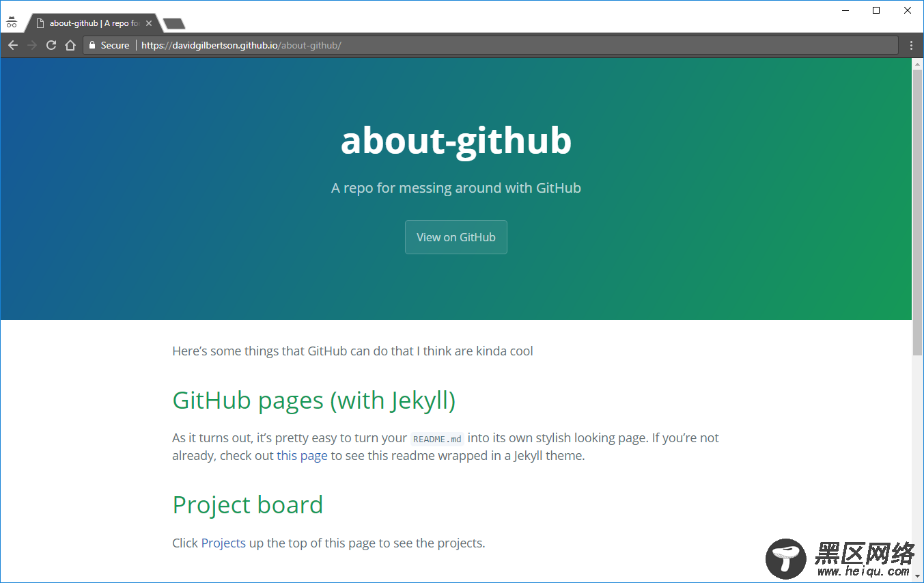The height and width of the screenshot is (583, 924).
Task: Close the browser window
Action: 908,10
